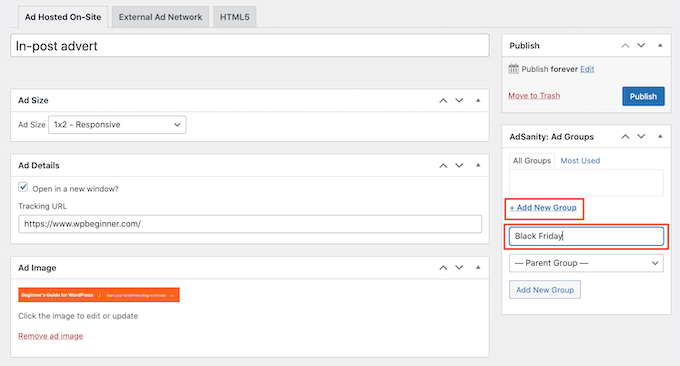Click the blue Publish button

pyautogui.click(x=643, y=96)
